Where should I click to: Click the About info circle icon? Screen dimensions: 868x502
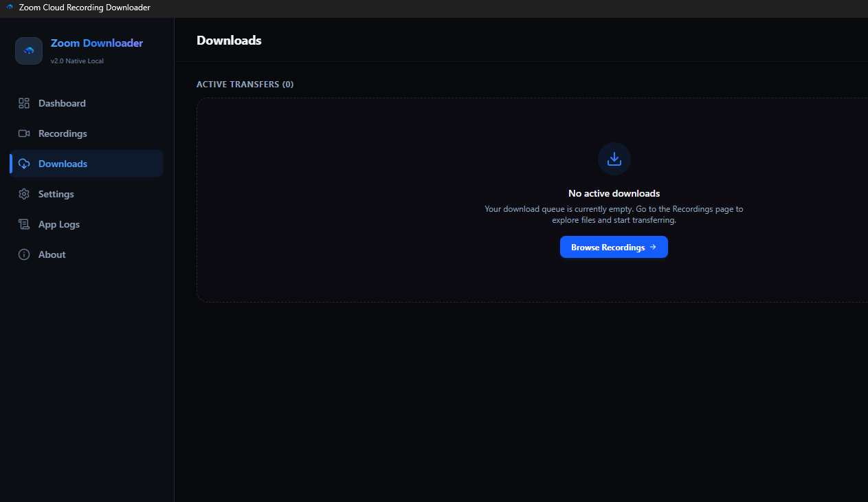24,254
